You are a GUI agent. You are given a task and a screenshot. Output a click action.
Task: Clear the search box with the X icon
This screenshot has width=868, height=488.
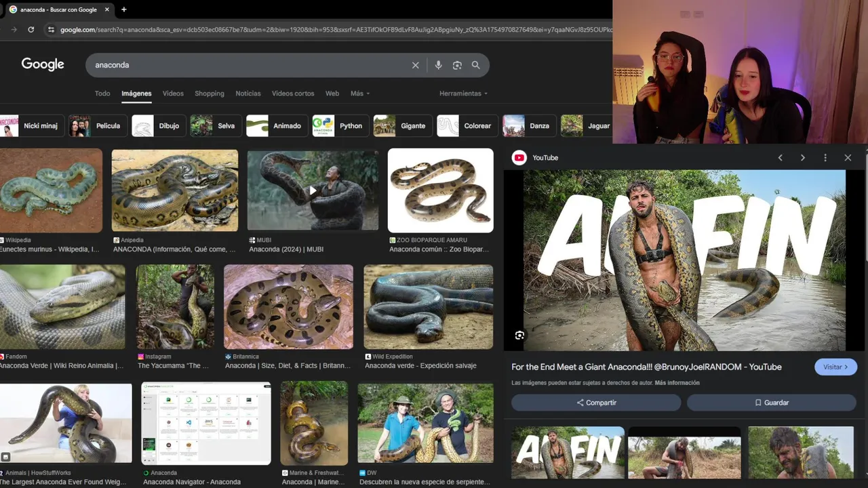(415, 65)
